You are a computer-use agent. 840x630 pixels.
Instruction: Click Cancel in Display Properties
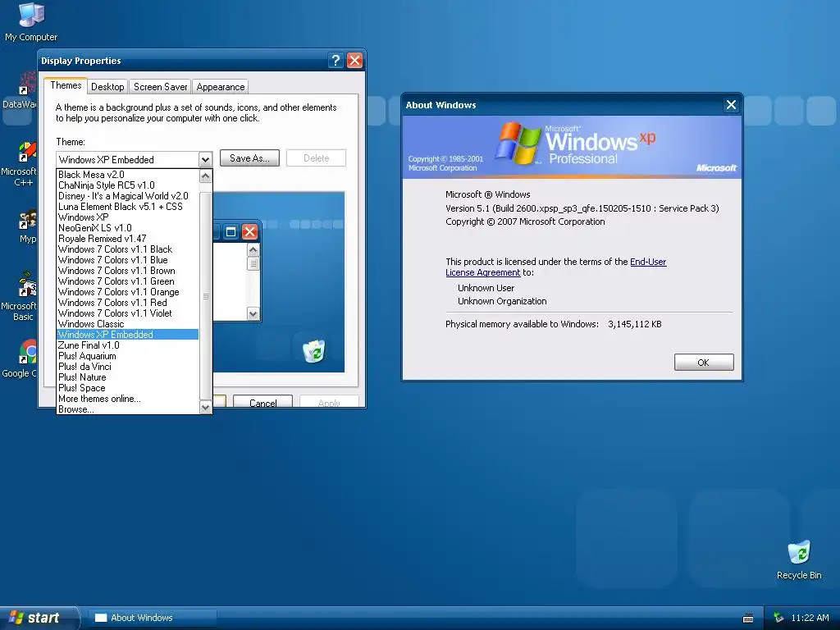263,402
